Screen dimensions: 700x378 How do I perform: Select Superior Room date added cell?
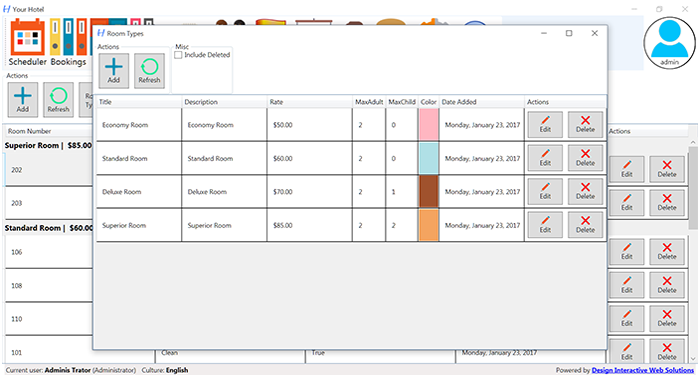[x=482, y=225]
